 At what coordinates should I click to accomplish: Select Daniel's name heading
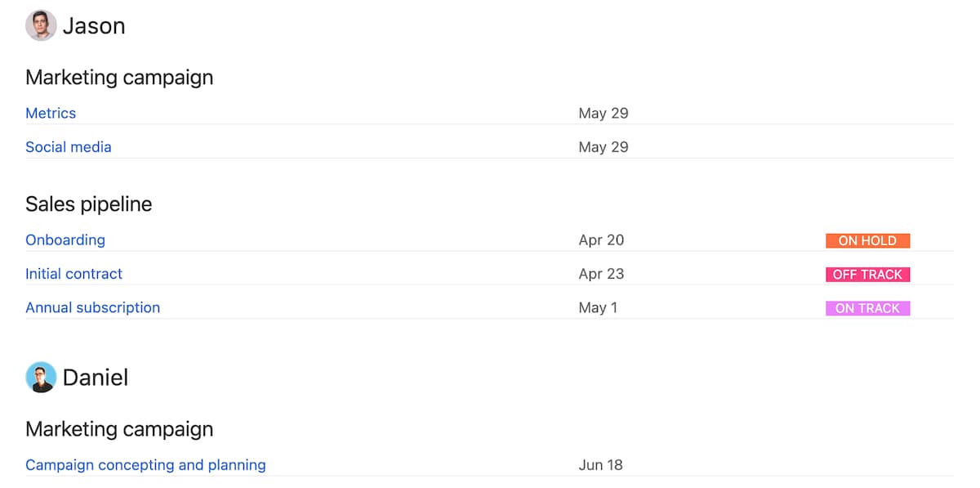pyautogui.click(x=96, y=377)
